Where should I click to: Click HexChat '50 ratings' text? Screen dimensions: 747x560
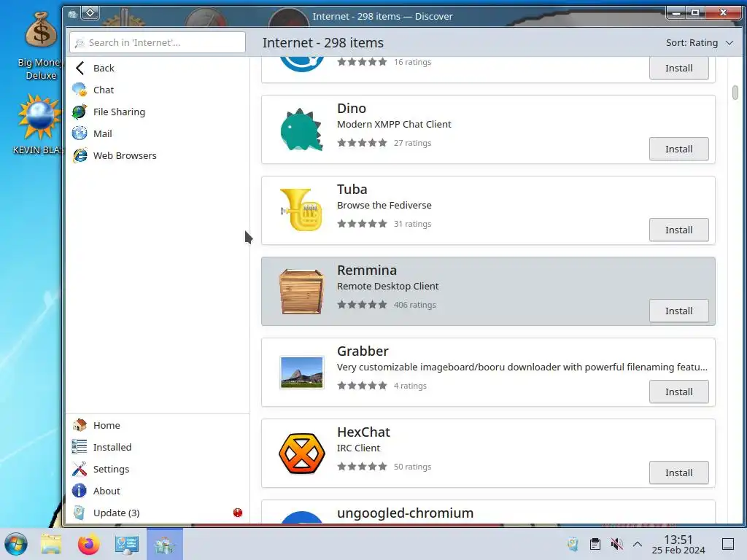(412, 467)
